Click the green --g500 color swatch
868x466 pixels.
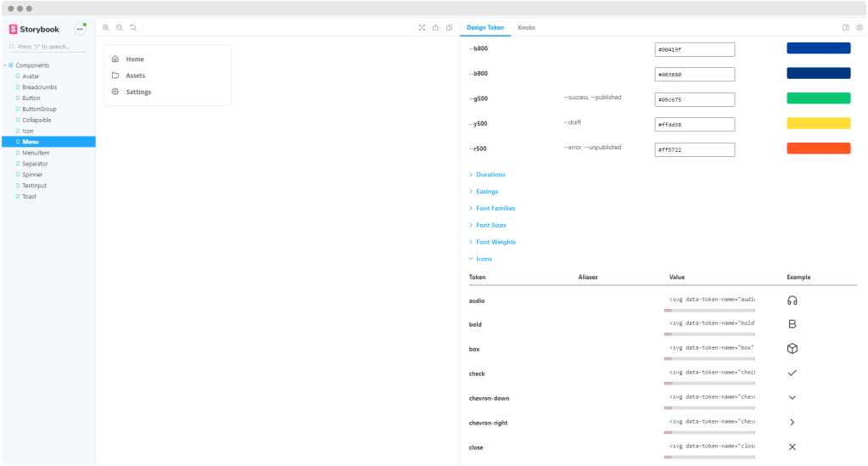click(x=818, y=98)
